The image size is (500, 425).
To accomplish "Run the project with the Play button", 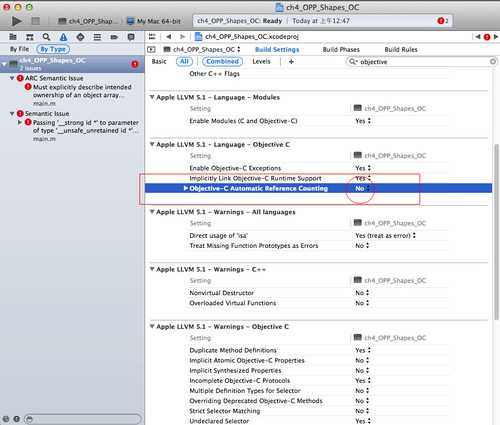I will point(16,21).
